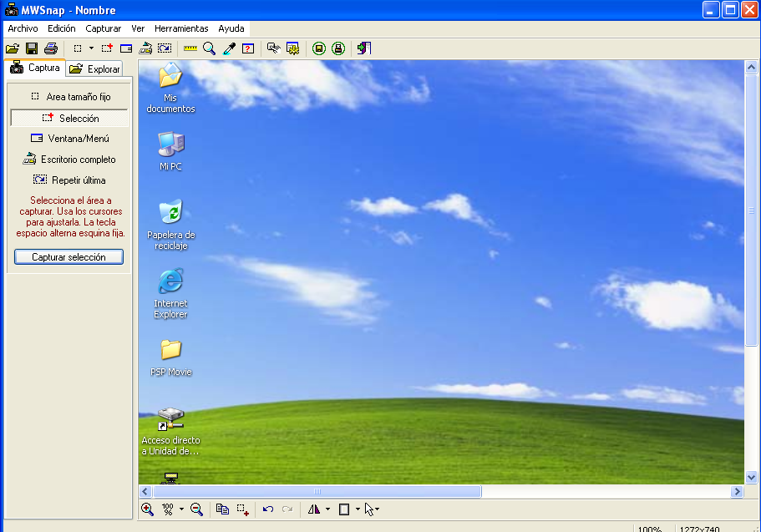Image resolution: width=761 pixels, height=532 pixels.
Task: Flip the image with the mirror triangles icon
Action: pos(314,509)
